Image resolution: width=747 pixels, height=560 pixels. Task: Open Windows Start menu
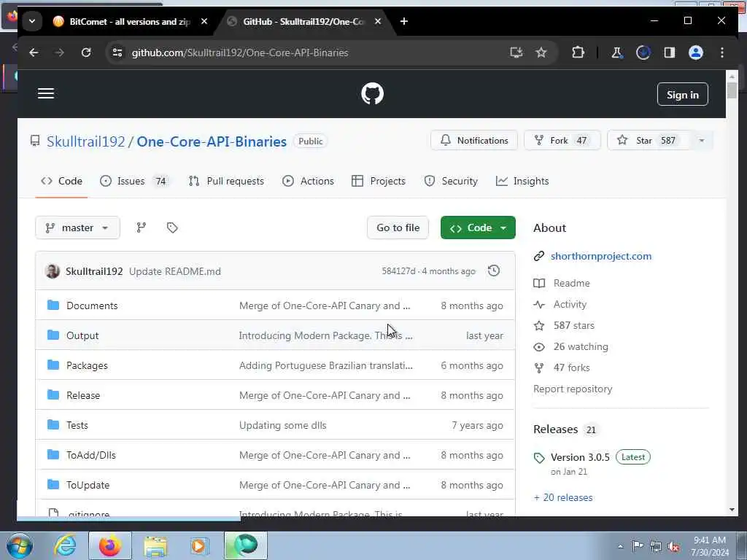click(x=20, y=545)
